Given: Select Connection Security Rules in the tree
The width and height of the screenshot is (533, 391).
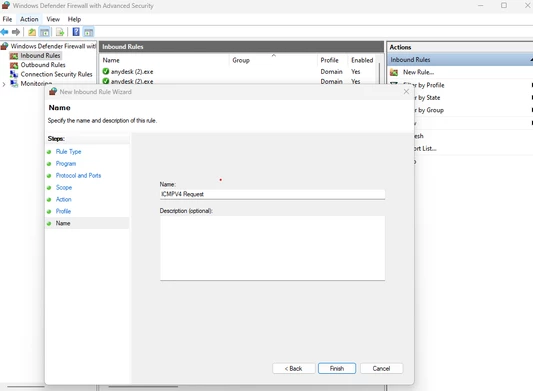Looking at the screenshot, I should click(56, 74).
